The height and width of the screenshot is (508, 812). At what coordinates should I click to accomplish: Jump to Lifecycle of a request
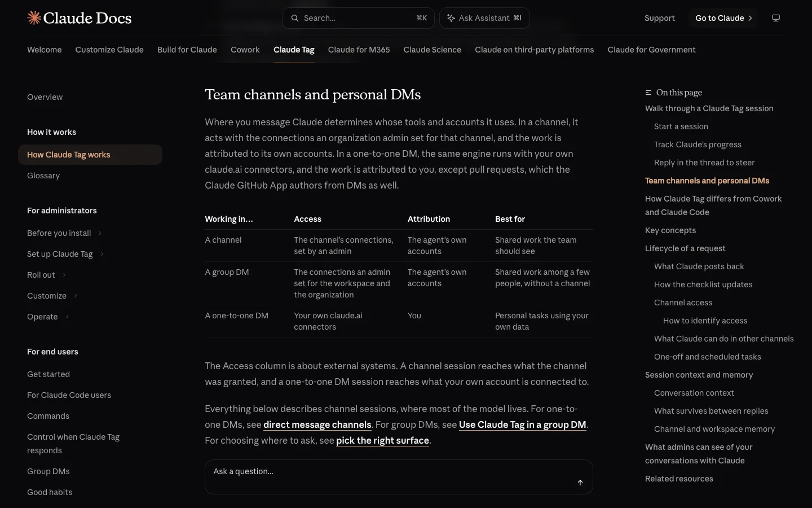(685, 248)
